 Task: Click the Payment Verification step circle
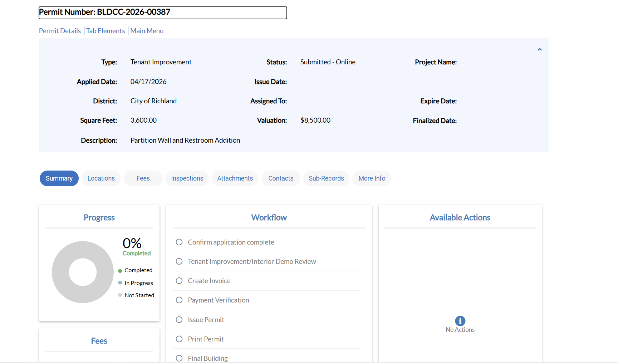pyautogui.click(x=179, y=300)
